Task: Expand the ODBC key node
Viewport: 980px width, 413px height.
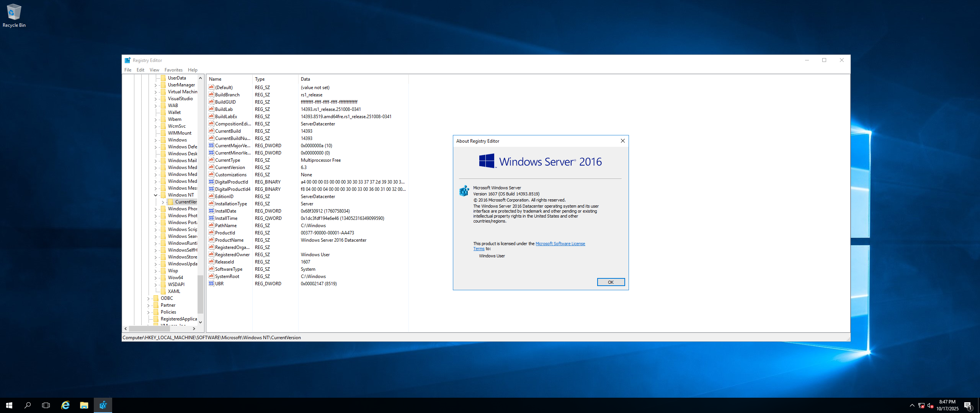Action: (149, 298)
